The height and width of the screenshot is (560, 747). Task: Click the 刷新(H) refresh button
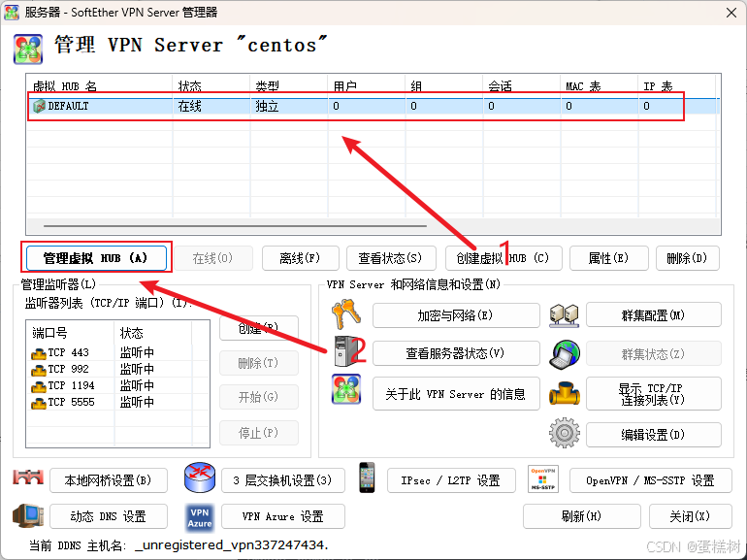pos(582,516)
